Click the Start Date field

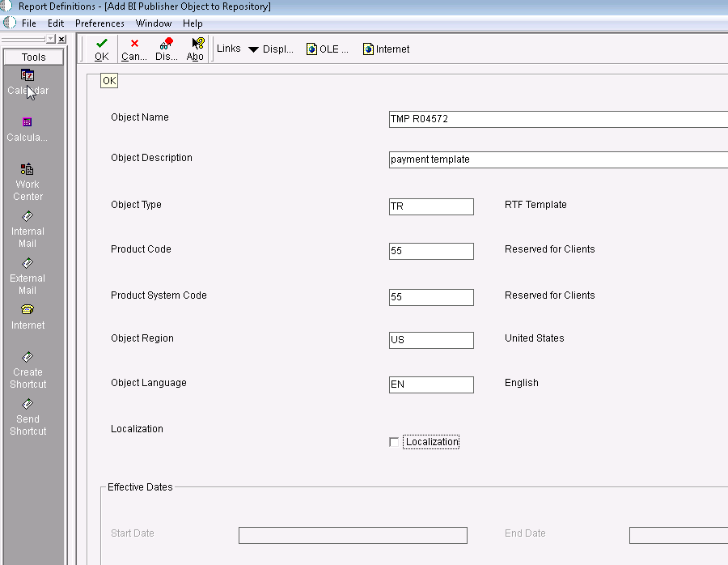pos(353,535)
